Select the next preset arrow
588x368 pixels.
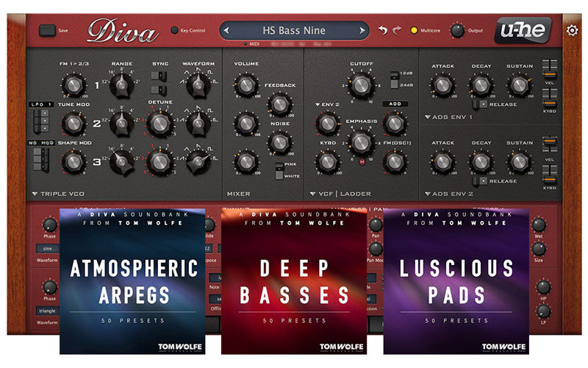point(362,30)
